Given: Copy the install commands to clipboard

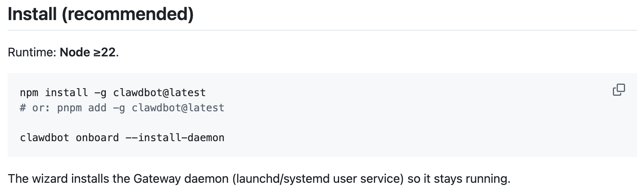Looking at the screenshot, I should [619, 90].
